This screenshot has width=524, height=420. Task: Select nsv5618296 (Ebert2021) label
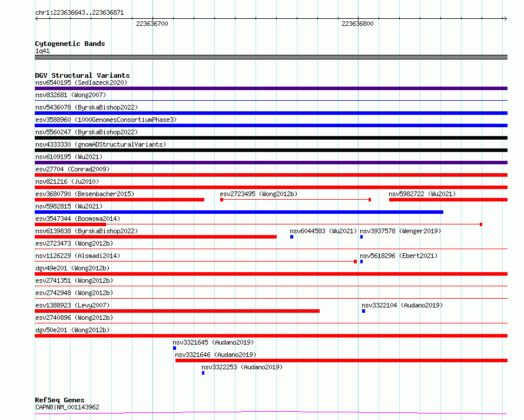tap(399, 256)
